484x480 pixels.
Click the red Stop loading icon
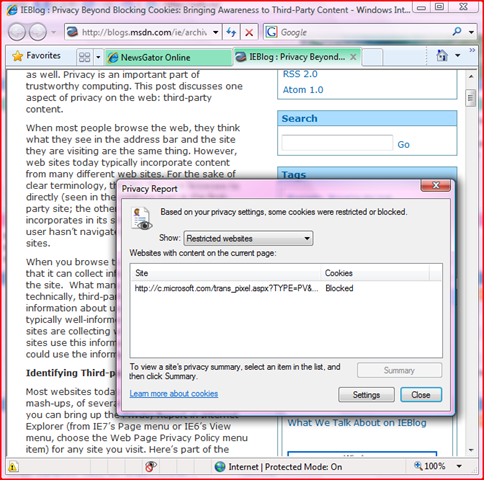[x=249, y=32]
